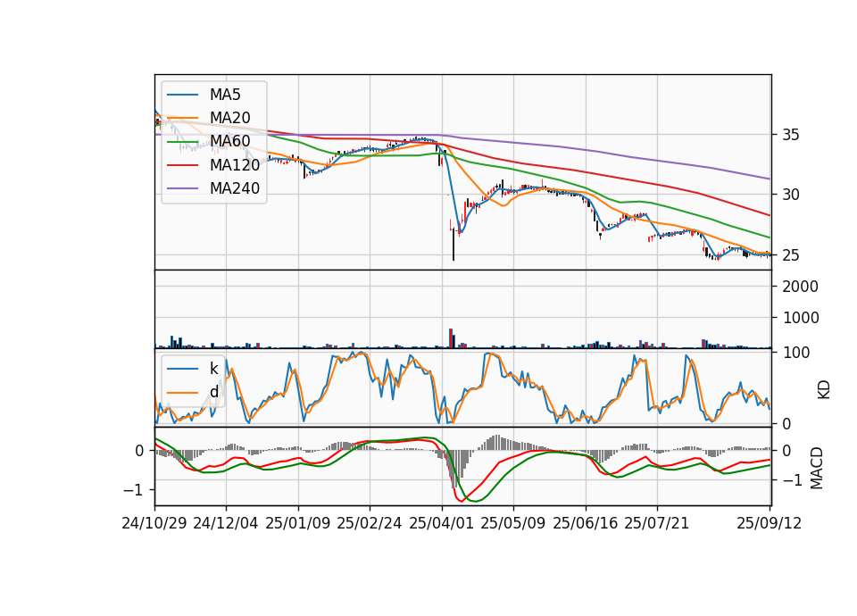Viewport: 857px width, 616px height.
Task: Click the 24/10/29 date axis label
Action: (154, 523)
